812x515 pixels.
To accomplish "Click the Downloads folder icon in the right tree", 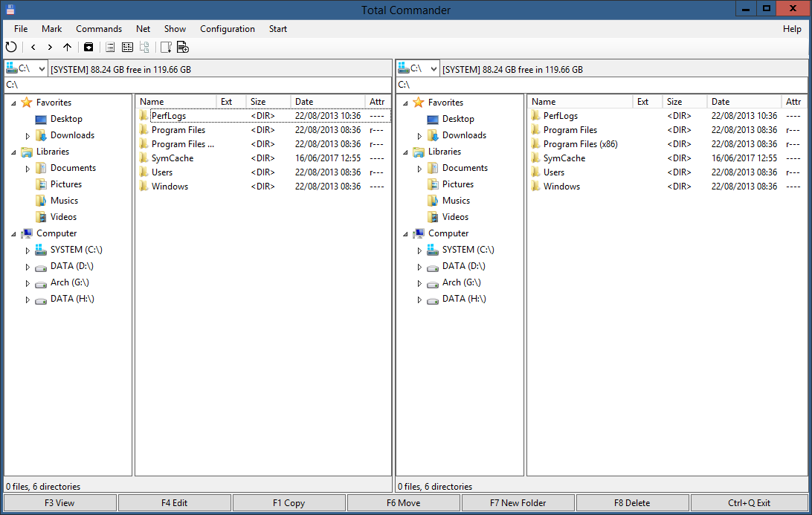I will click(x=433, y=135).
